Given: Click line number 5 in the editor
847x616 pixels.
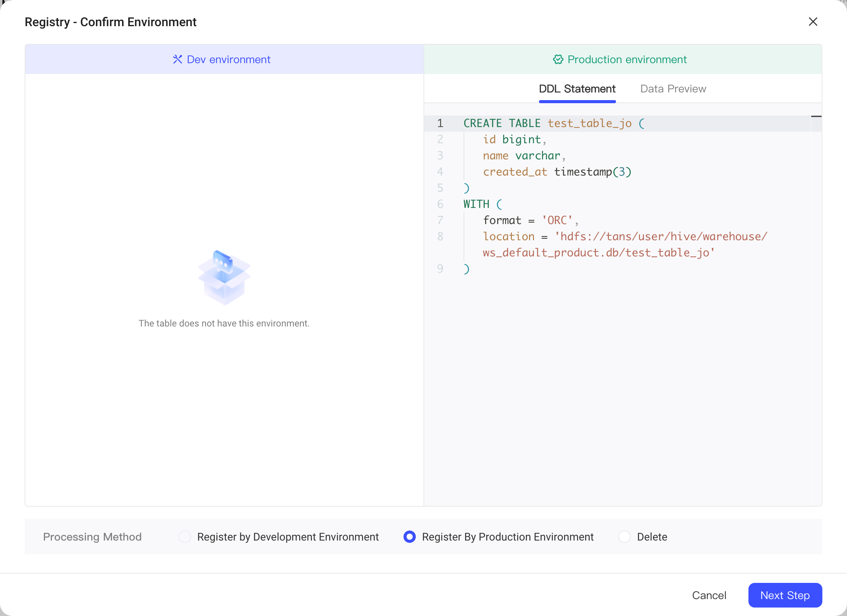Looking at the screenshot, I should pyautogui.click(x=440, y=188).
